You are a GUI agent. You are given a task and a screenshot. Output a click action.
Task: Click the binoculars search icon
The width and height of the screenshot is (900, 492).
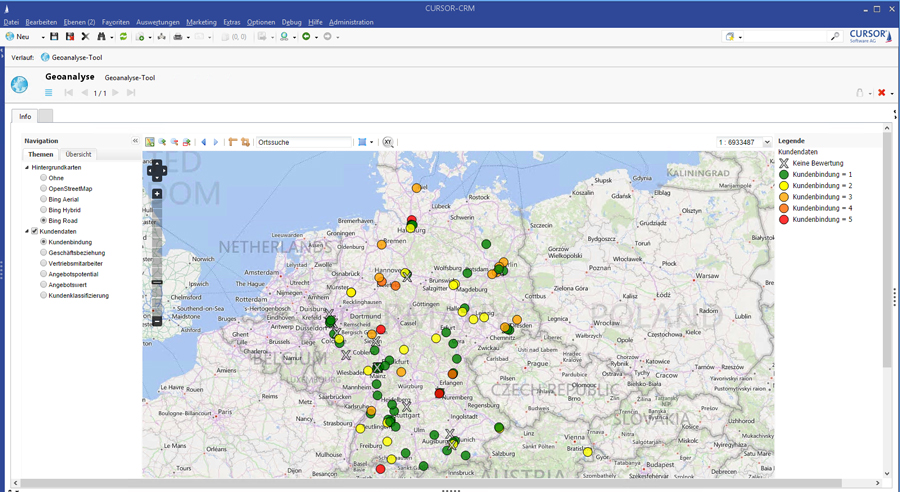tap(101, 37)
